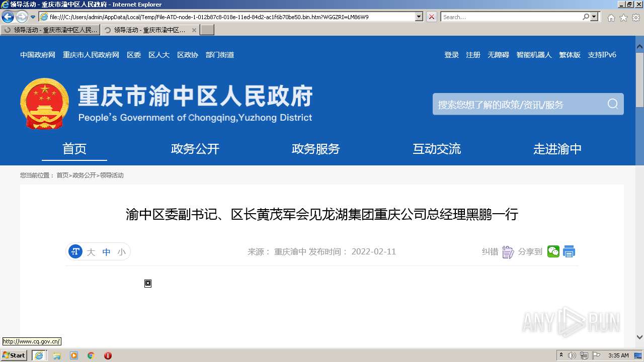Click the IE Search... input box
The image size is (644, 362).
(x=511, y=17)
